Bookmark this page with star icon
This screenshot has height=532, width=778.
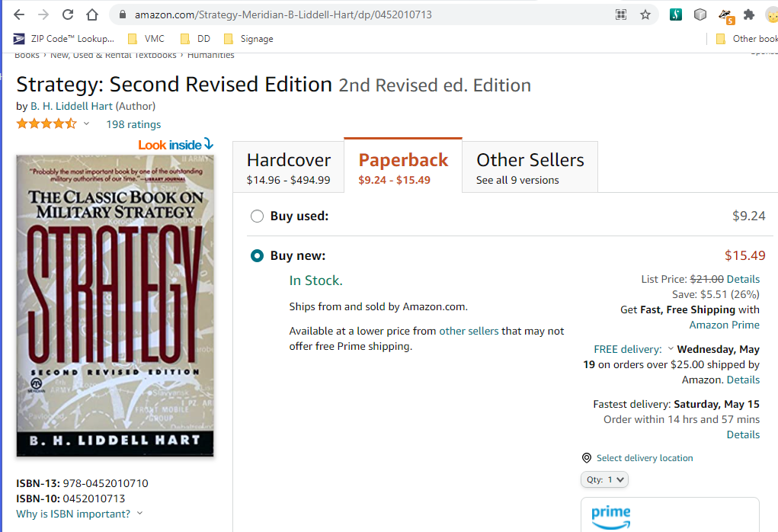click(645, 15)
